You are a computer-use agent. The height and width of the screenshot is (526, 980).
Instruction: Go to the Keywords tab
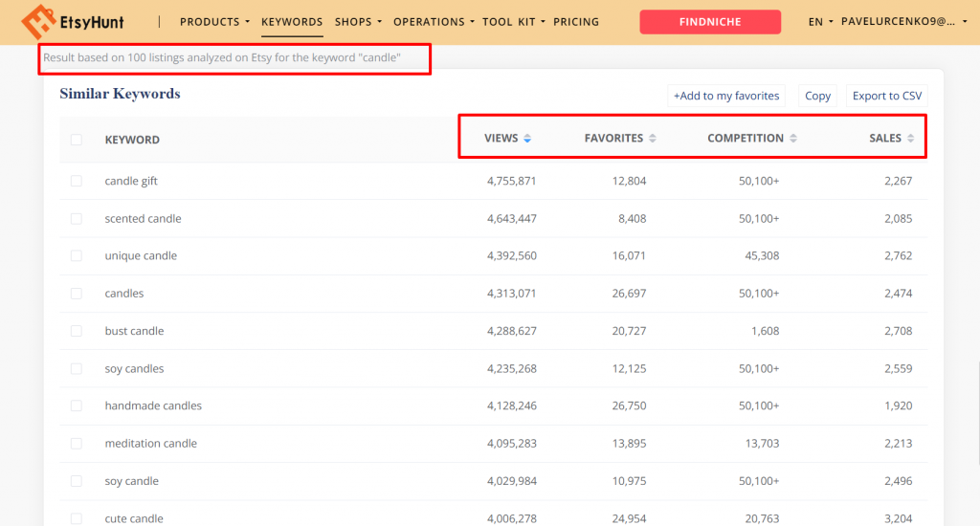tap(292, 21)
